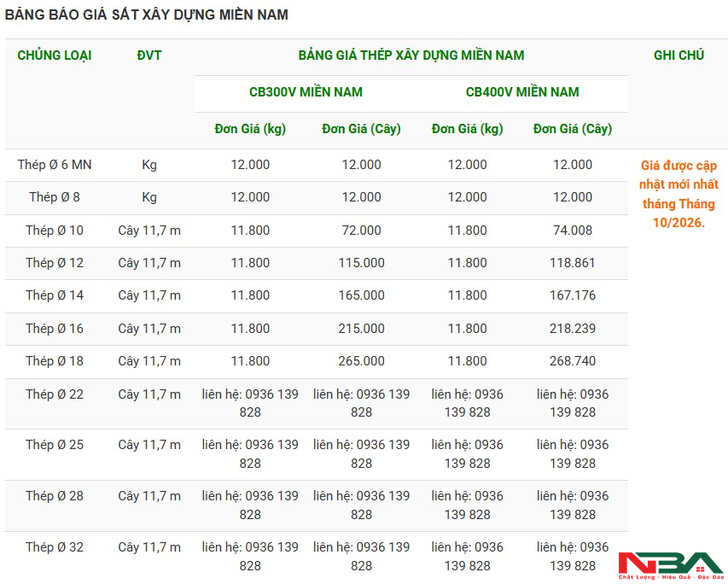
Task: Click CB400V kg contact number in Thép Ø 32 row
Action: coord(467,556)
